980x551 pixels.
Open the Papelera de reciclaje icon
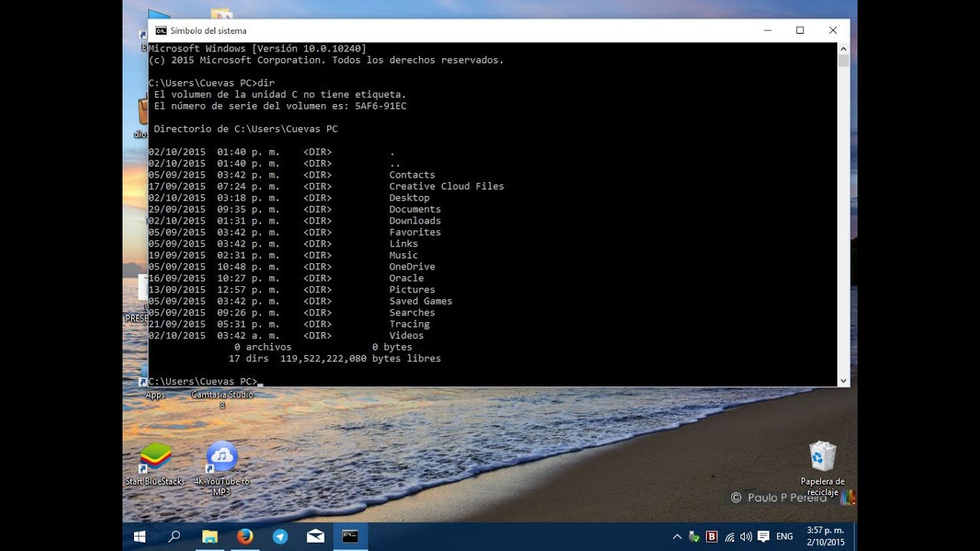point(822,468)
